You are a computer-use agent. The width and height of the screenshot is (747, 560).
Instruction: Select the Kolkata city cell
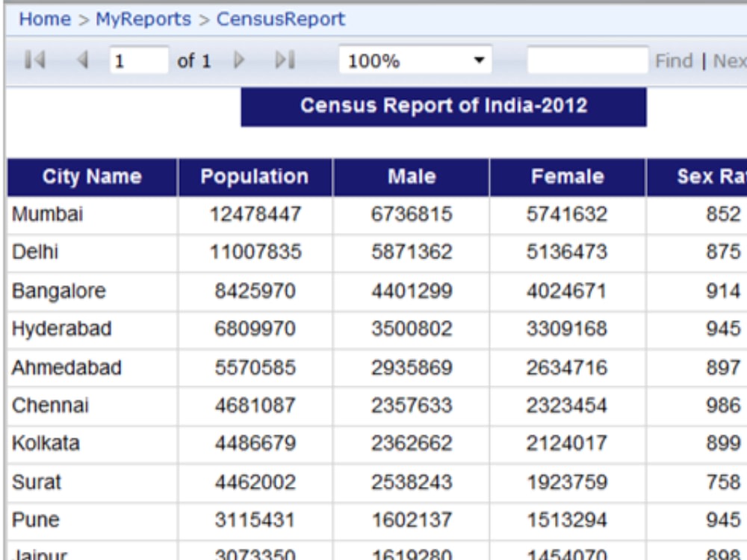click(x=93, y=444)
